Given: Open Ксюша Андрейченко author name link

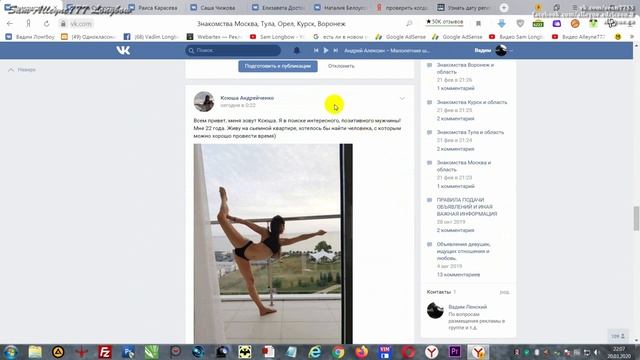Looking at the screenshot, I should coord(247,98).
